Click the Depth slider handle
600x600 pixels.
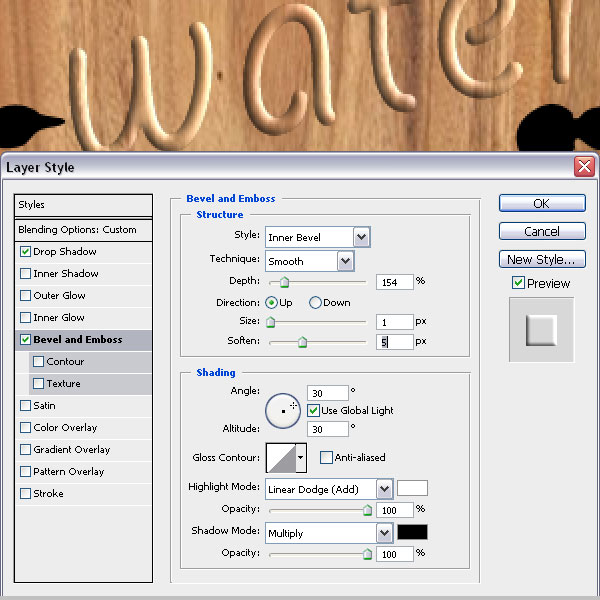pyautogui.click(x=284, y=282)
